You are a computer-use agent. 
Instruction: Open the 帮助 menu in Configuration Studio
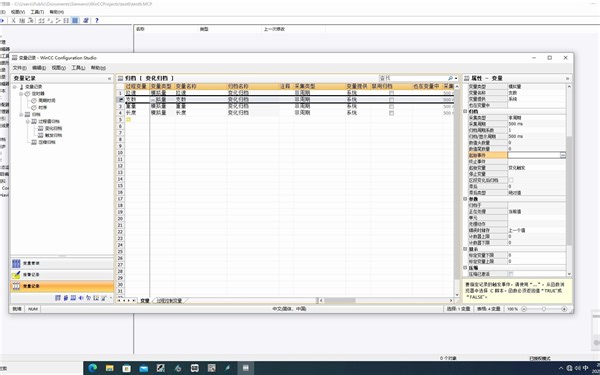point(98,68)
